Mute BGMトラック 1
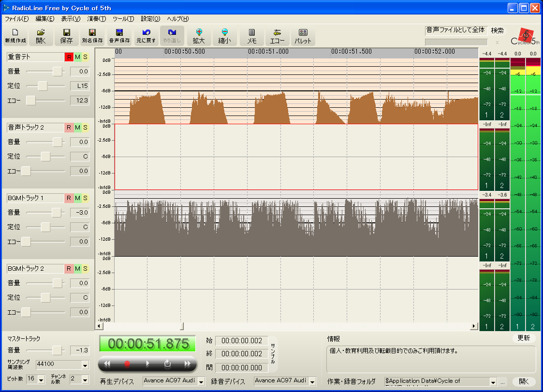 pos(77,198)
